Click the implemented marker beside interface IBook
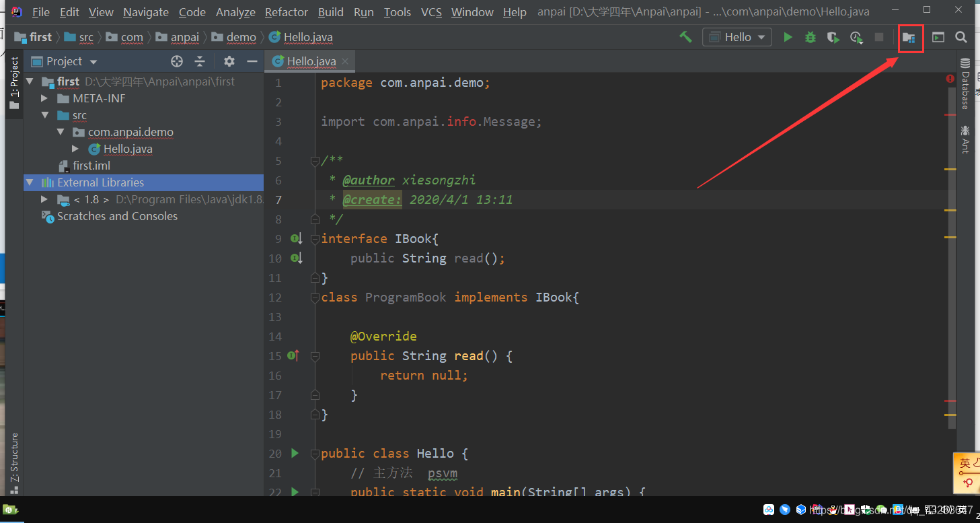This screenshot has height=523, width=980. (296, 238)
